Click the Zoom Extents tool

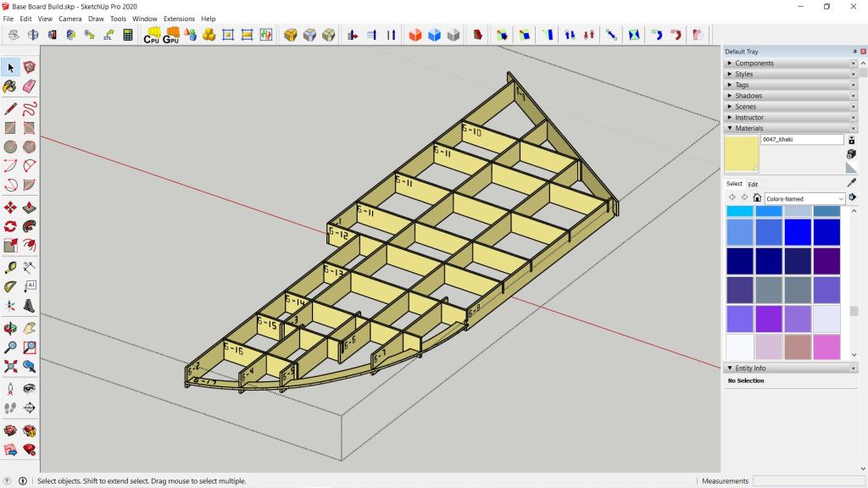(10, 367)
